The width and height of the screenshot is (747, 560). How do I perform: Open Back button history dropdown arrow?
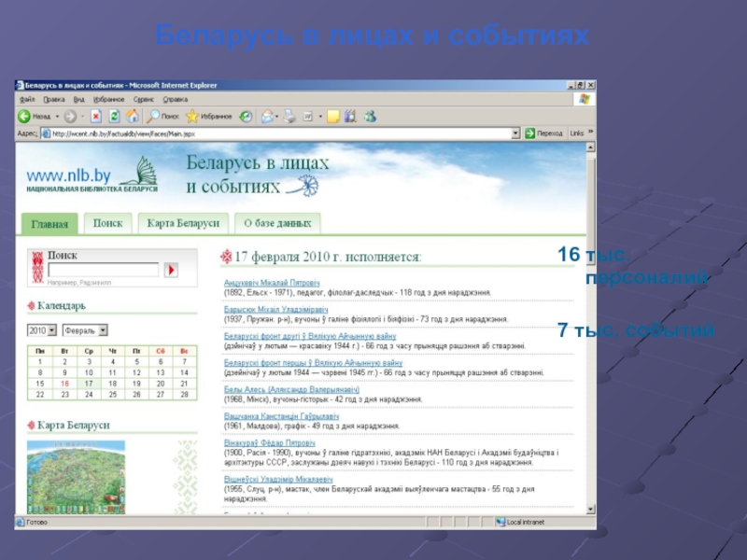coord(57,116)
